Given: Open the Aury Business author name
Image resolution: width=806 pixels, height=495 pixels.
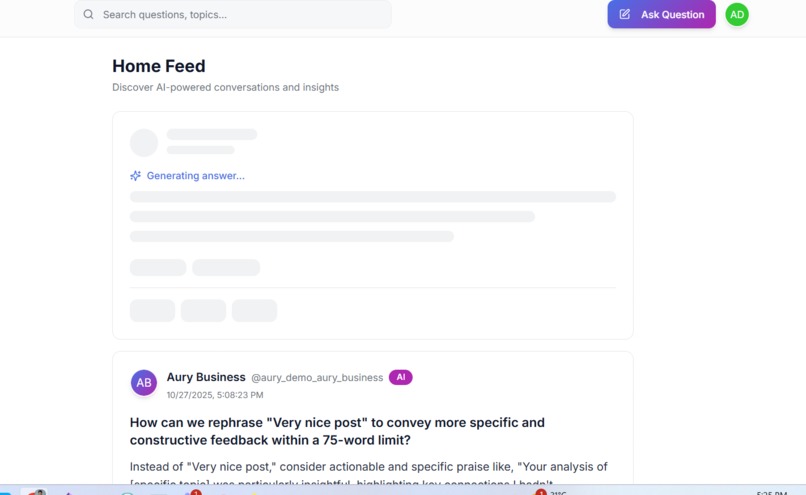Looking at the screenshot, I should [206, 377].
